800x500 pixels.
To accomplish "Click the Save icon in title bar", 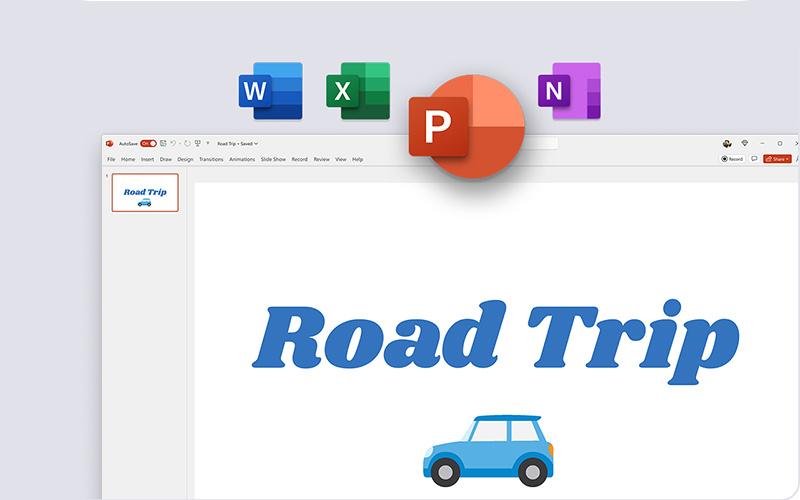I will click(163, 143).
